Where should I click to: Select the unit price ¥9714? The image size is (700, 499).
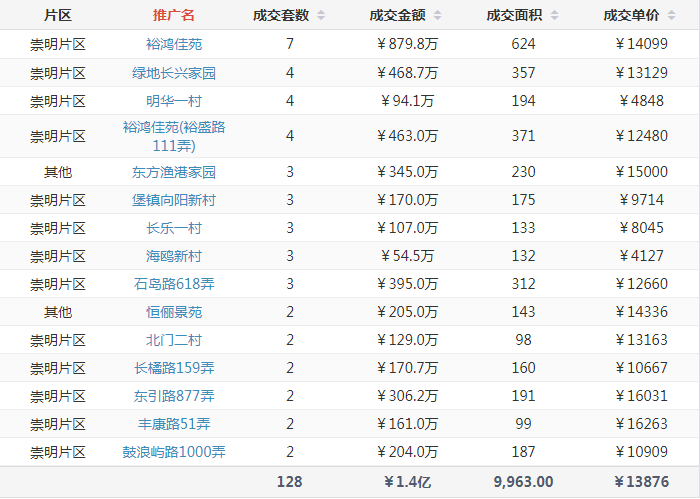click(x=641, y=200)
